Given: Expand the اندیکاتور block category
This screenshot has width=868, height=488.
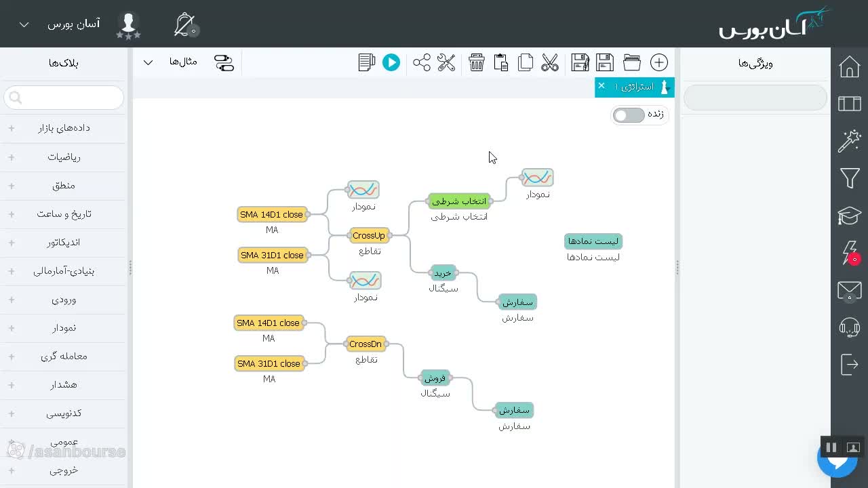Looking at the screenshot, I should click(62, 243).
